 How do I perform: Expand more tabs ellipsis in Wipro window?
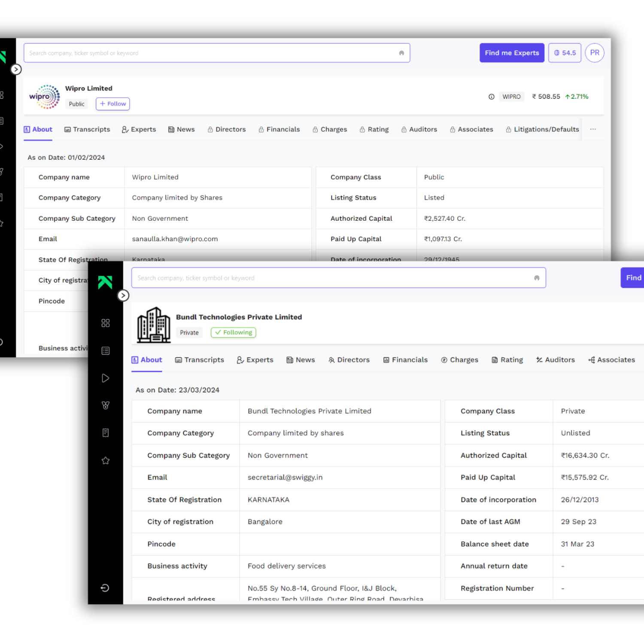tap(593, 129)
